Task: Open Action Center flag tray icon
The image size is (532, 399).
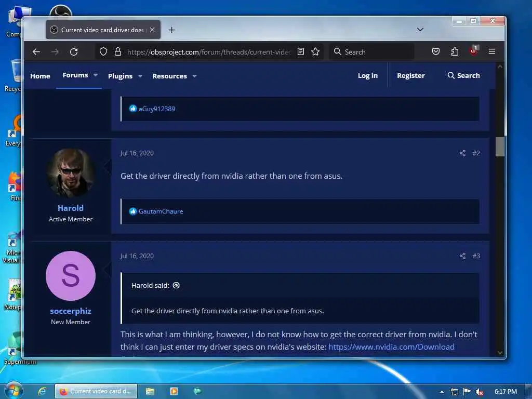Action: coord(467,392)
